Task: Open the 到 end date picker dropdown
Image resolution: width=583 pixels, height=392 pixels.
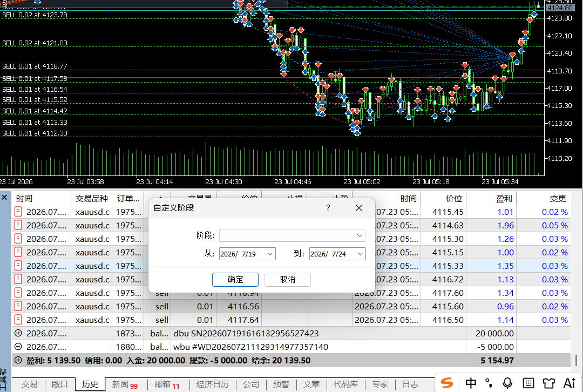Action: pyautogui.click(x=360, y=254)
